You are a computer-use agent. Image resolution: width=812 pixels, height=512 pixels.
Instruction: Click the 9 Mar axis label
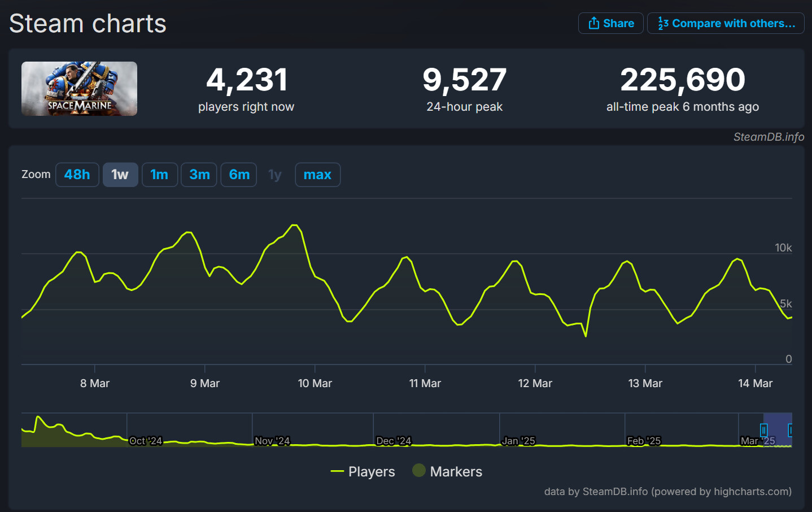(x=205, y=383)
